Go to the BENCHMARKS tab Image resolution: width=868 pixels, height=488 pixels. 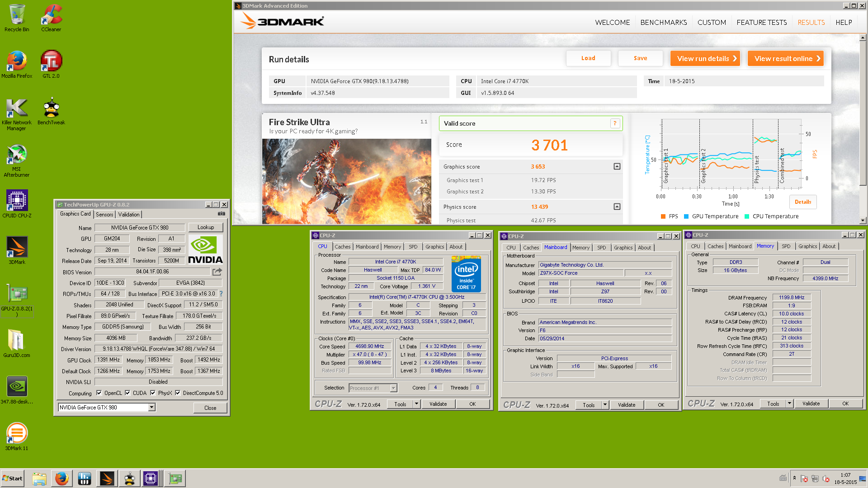tap(663, 22)
